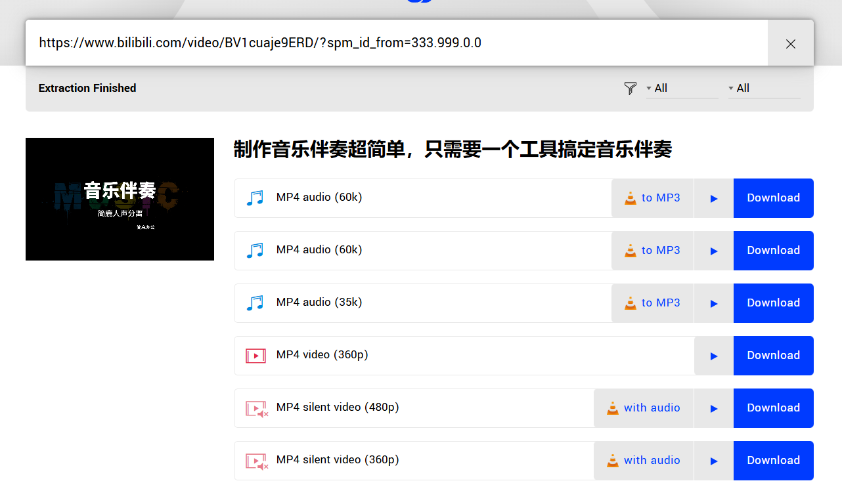Screen dimensions: 842x504
Task: Click the red video icon for MP4 video (360p)
Action: point(255,356)
